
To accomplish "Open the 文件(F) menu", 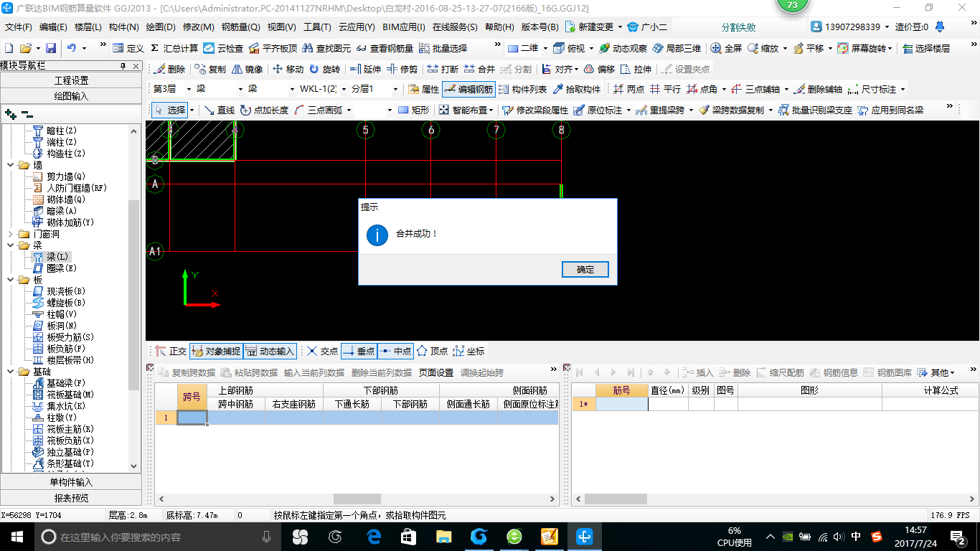I will click(x=19, y=27).
